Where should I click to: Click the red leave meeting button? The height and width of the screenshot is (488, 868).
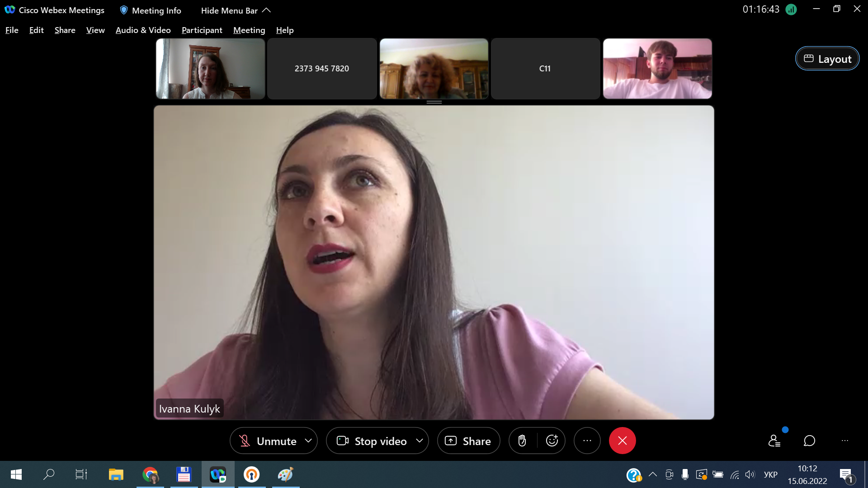click(622, 441)
